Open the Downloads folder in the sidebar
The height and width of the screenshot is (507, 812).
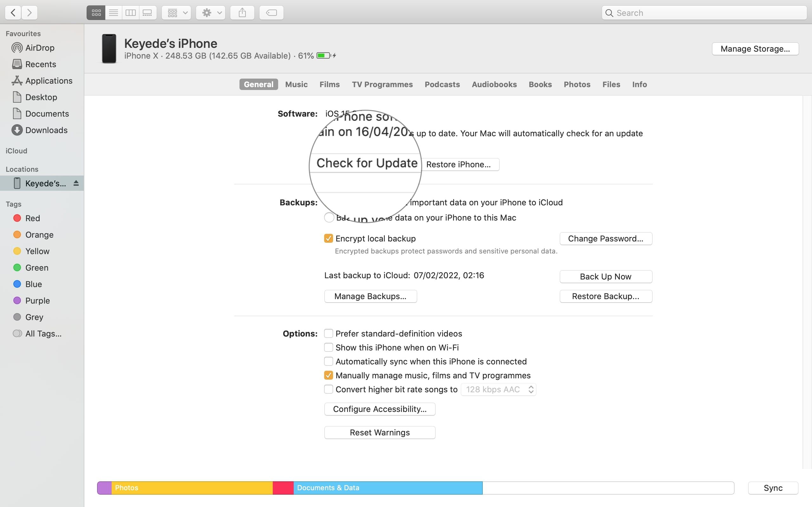point(46,130)
